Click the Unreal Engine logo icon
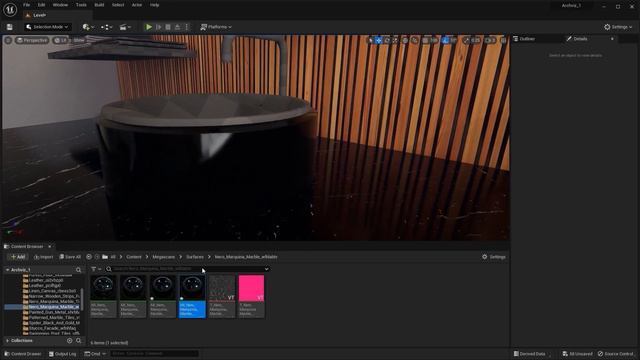This screenshot has width=640, height=360. click(10, 9)
